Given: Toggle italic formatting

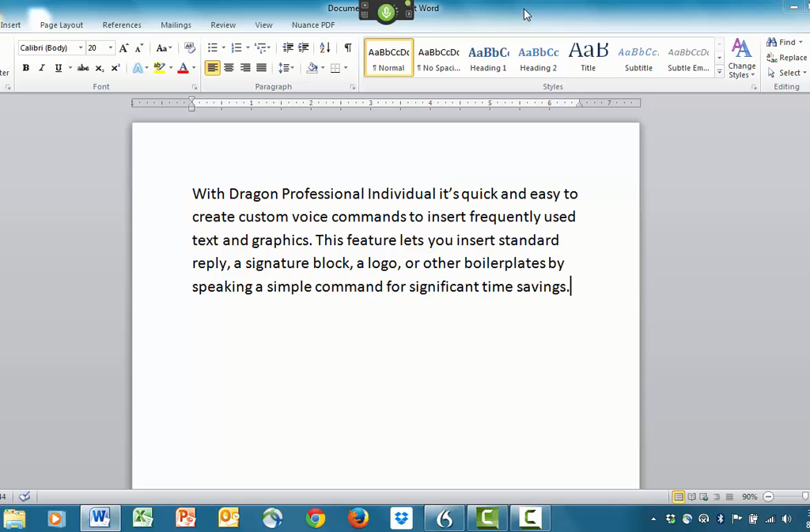Looking at the screenshot, I should 42,68.
